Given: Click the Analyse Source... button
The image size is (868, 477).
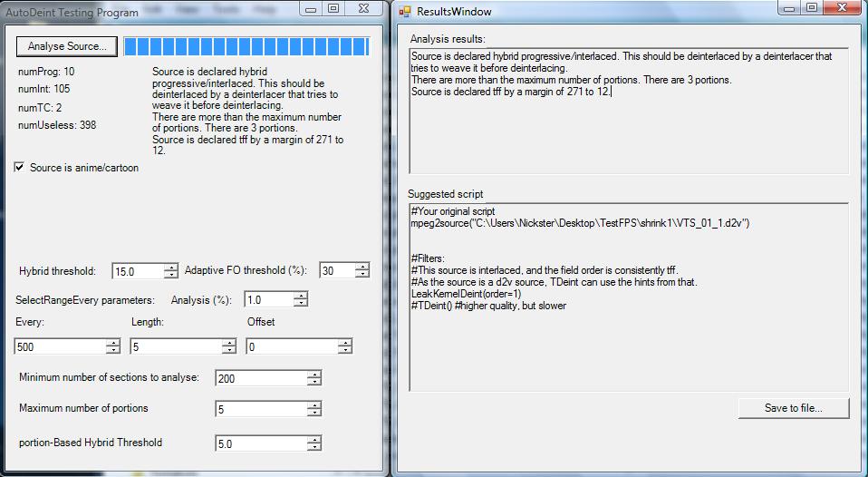Looking at the screenshot, I should (66, 46).
